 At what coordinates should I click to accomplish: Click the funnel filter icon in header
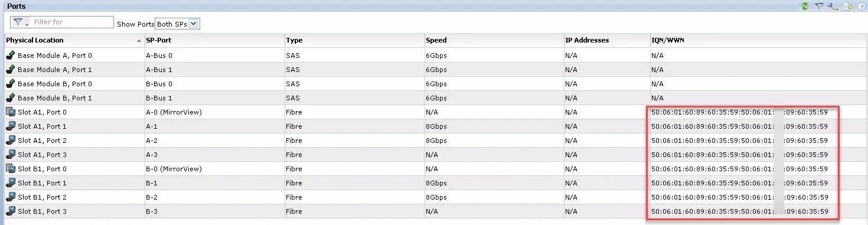[x=819, y=6]
